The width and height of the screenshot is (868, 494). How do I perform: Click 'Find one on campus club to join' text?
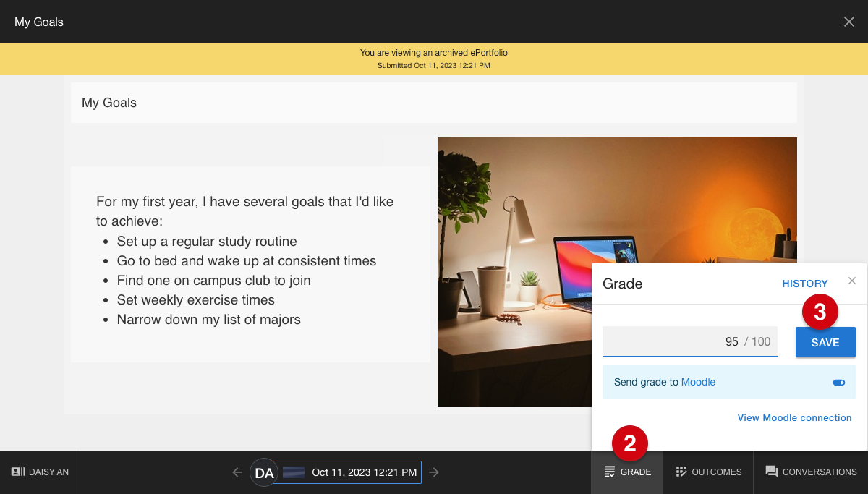point(214,281)
